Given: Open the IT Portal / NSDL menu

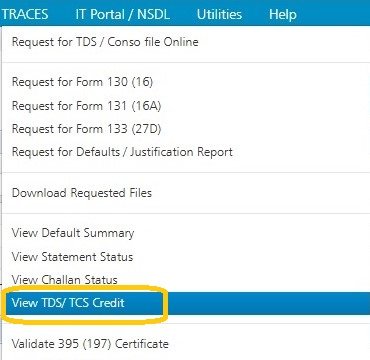Looking at the screenshot, I should coord(122,14).
